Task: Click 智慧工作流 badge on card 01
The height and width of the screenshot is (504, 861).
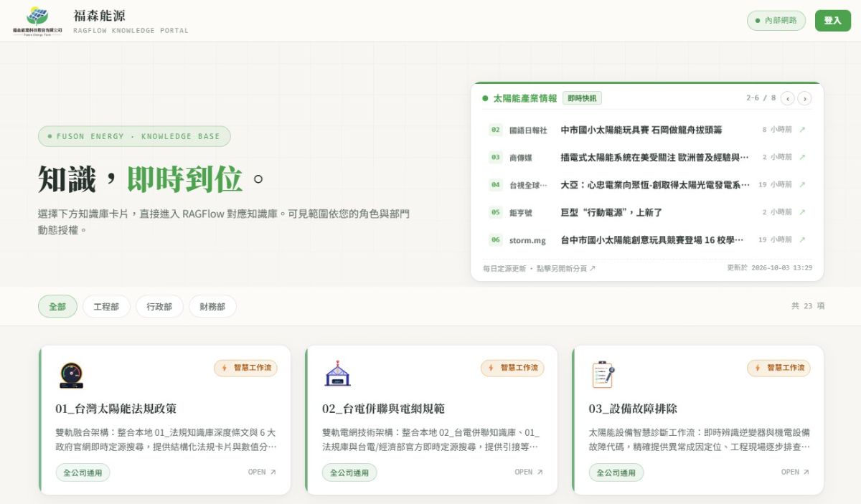Action: (245, 368)
